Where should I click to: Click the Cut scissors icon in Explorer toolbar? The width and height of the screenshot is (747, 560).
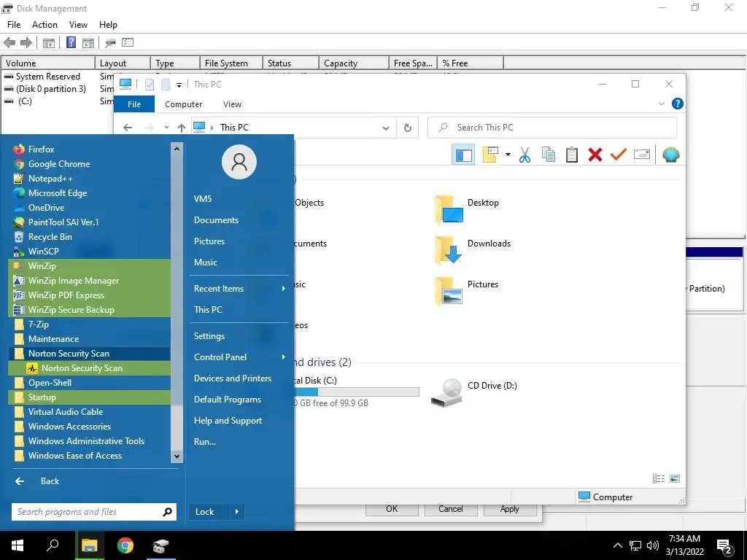pyautogui.click(x=525, y=155)
